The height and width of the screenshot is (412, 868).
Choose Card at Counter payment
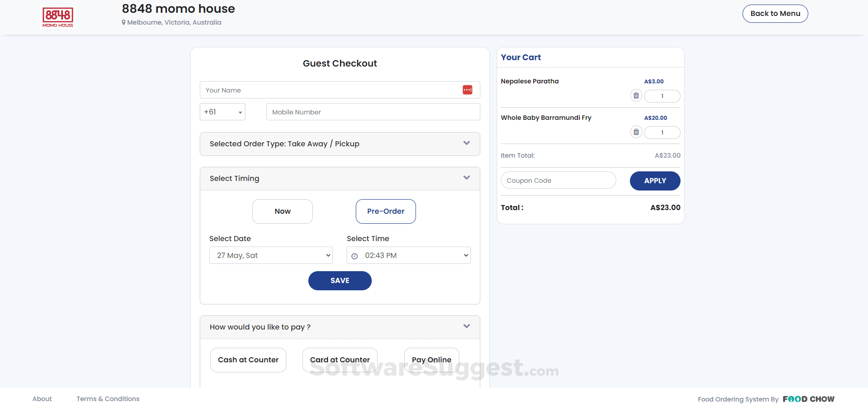click(x=340, y=360)
